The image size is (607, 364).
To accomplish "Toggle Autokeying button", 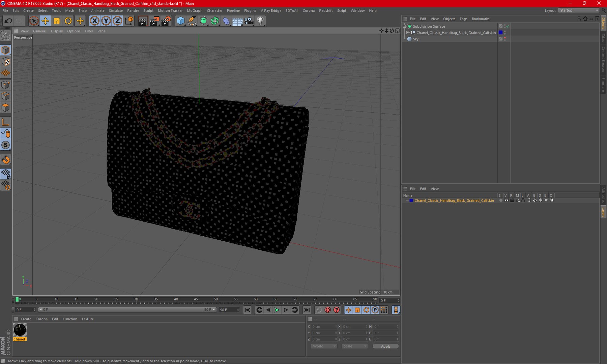I will click(327, 310).
